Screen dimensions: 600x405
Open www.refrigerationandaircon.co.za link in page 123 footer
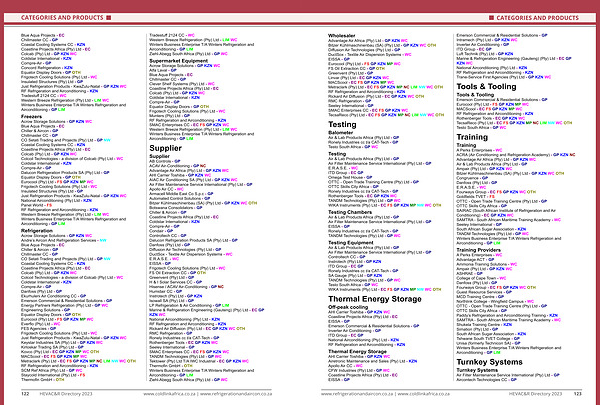point(357,394)
